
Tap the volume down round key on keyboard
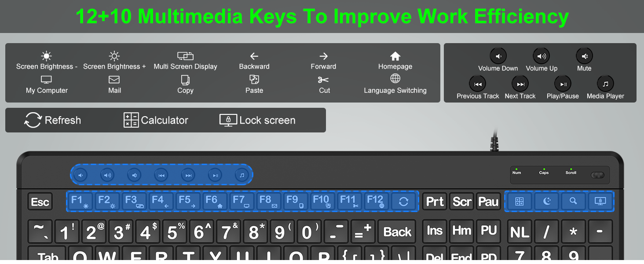(80, 175)
